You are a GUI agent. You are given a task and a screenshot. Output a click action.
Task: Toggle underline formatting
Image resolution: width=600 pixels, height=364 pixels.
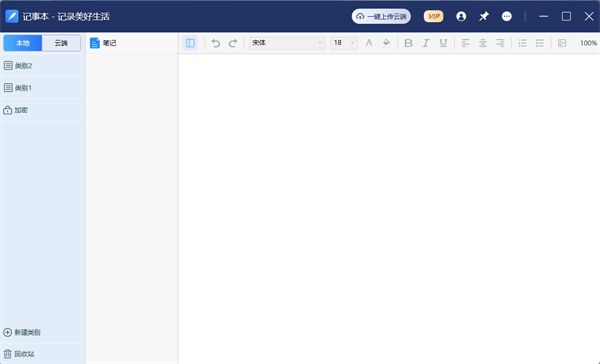point(443,43)
